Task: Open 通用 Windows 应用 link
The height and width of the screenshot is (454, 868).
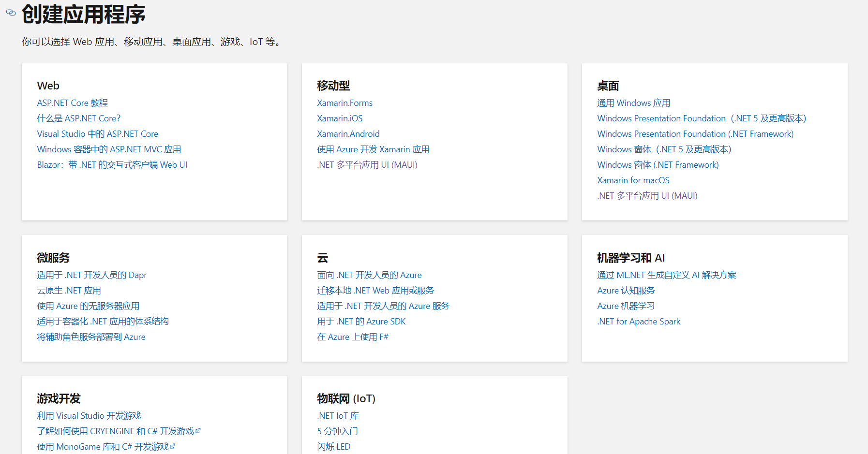Action: (634, 103)
